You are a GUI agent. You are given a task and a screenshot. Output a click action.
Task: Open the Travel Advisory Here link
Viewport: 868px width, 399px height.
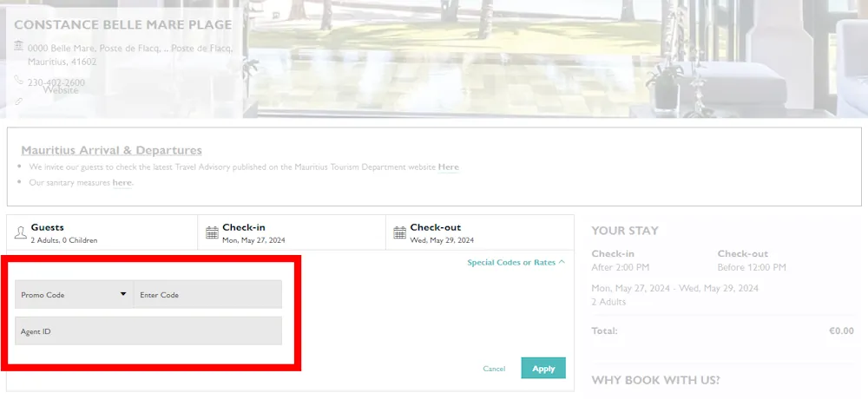pos(449,167)
